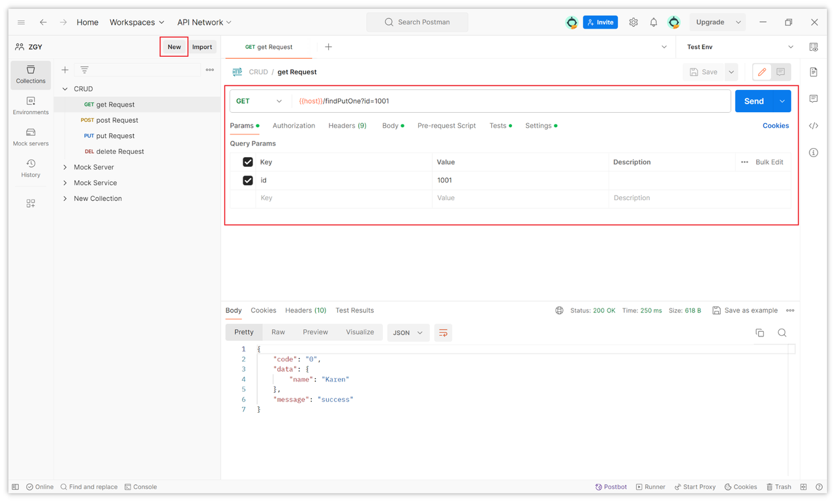
Task: Search the response with the magnifier icon
Action: 782,333
